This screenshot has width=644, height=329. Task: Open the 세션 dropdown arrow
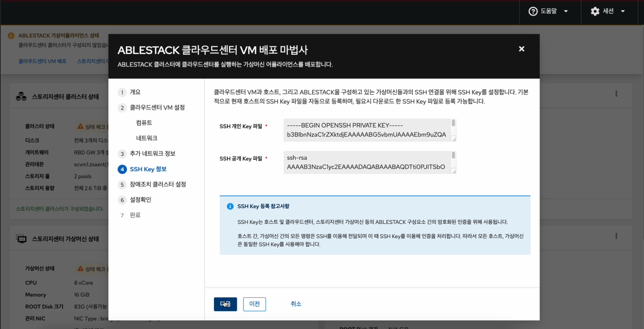click(x=623, y=11)
